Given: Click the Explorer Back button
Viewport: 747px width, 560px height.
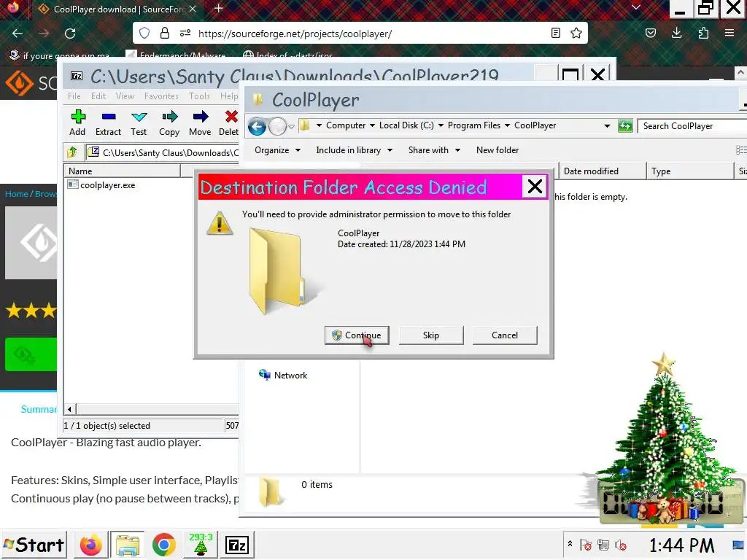Looking at the screenshot, I should point(257,127).
